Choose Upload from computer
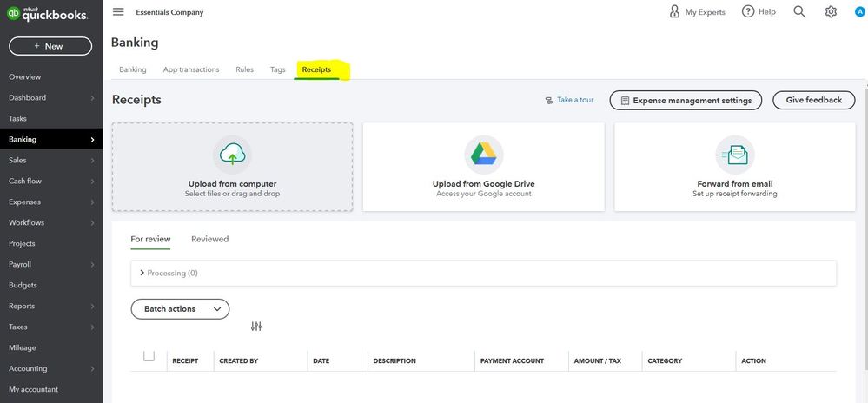Image resolution: width=868 pixels, height=403 pixels. coord(232,167)
